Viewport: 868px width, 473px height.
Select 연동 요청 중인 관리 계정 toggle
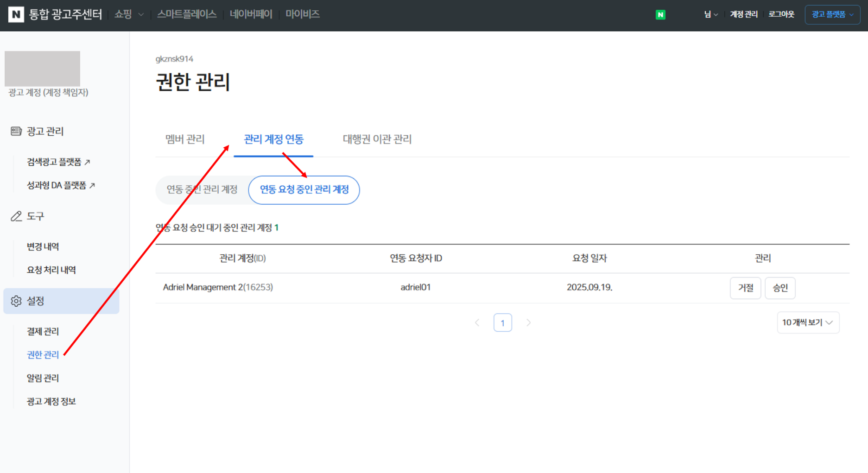[304, 189]
